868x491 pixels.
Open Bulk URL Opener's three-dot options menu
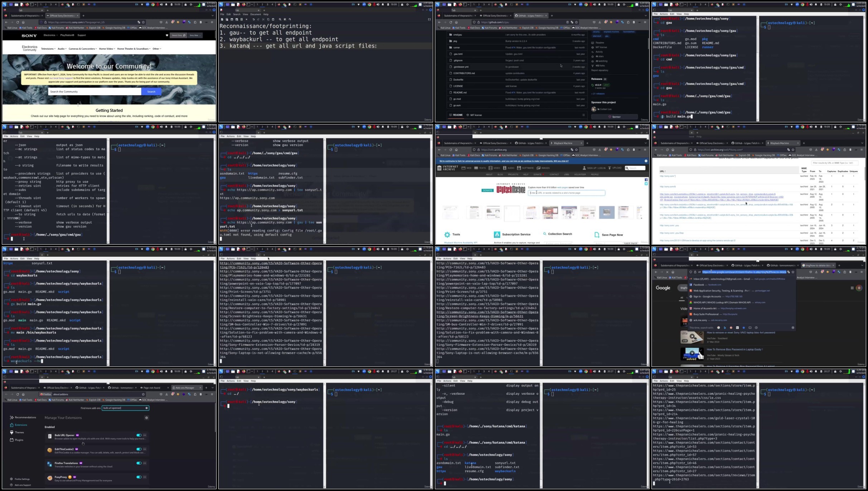click(x=145, y=435)
